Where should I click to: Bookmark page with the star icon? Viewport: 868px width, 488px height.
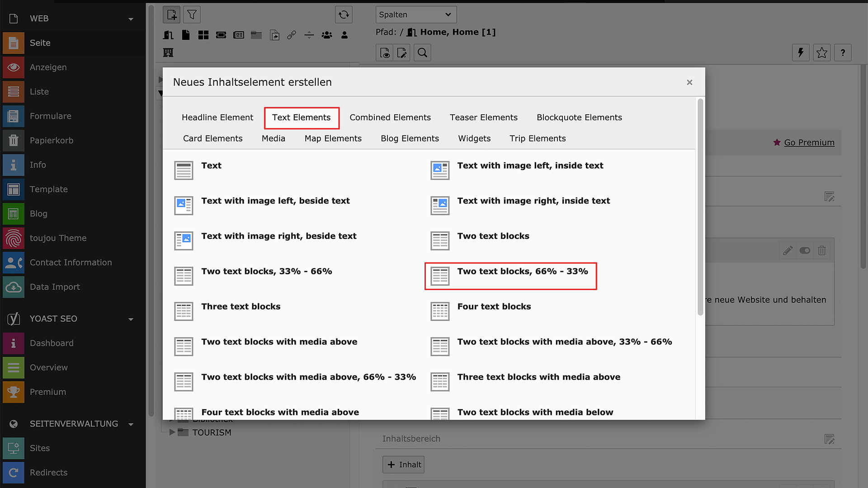pyautogui.click(x=821, y=53)
